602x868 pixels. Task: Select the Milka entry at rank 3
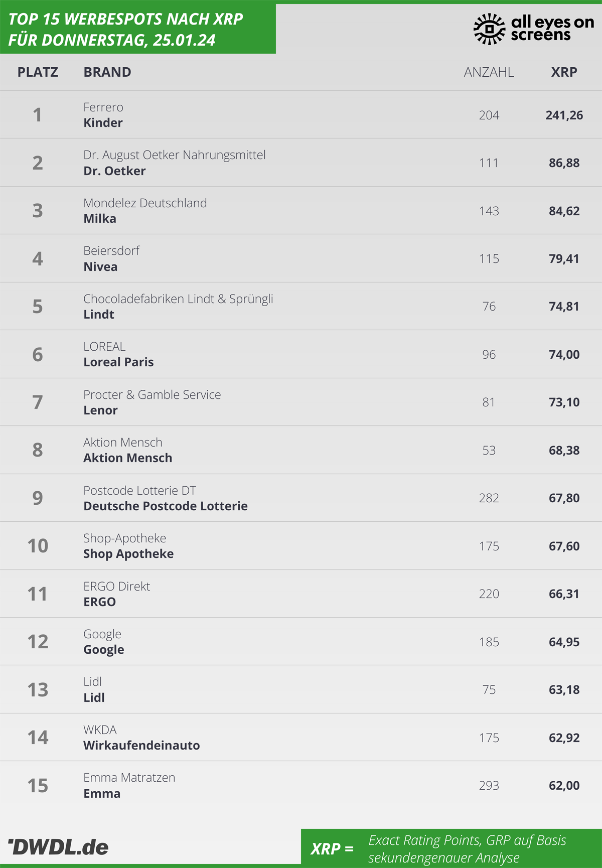[301, 210]
